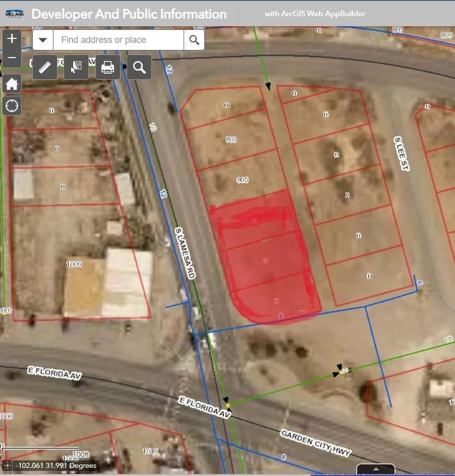Zoom in with the plus button
The width and height of the screenshot is (455, 476).
click(12, 39)
